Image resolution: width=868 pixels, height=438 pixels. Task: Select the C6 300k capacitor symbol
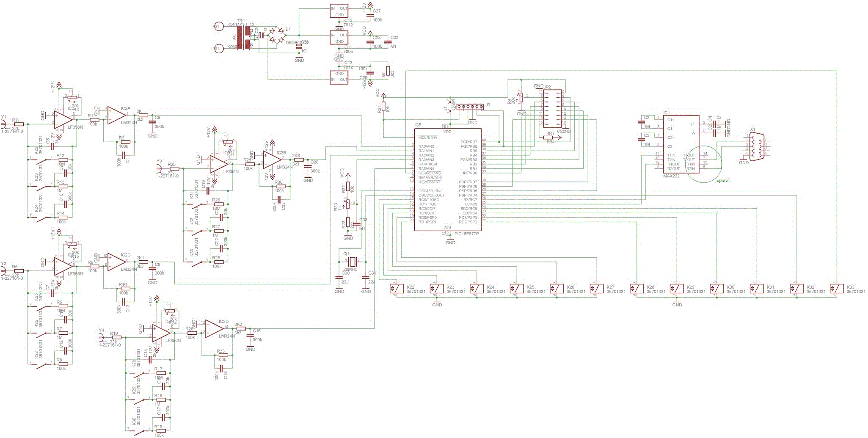tap(152, 122)
